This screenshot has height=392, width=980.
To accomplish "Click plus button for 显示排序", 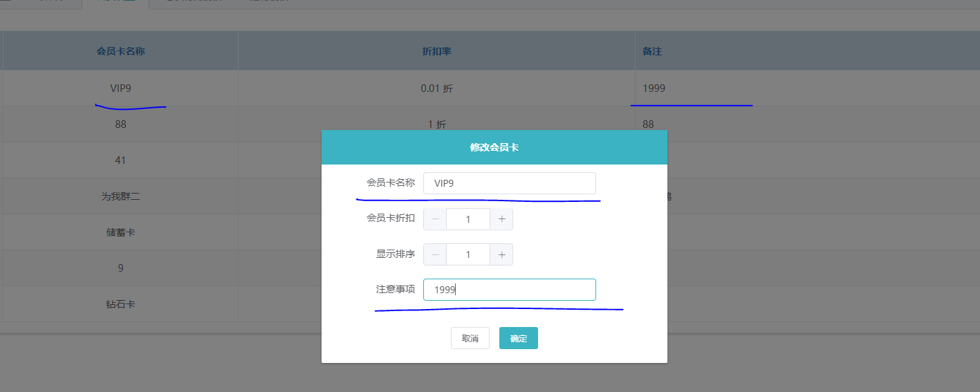I will click(x=501, y=254).
